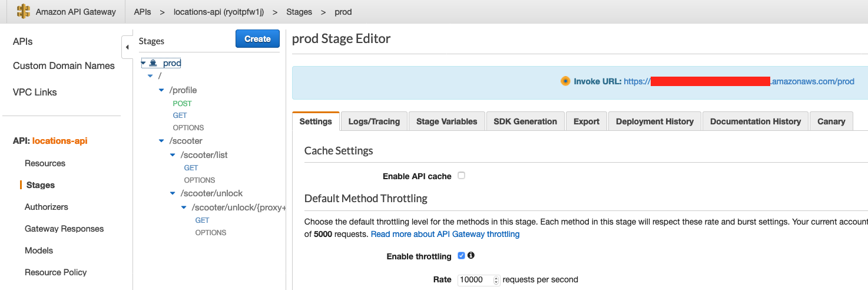Click the Rate requests per second field

pyautogui.click(x=475, y=280)
